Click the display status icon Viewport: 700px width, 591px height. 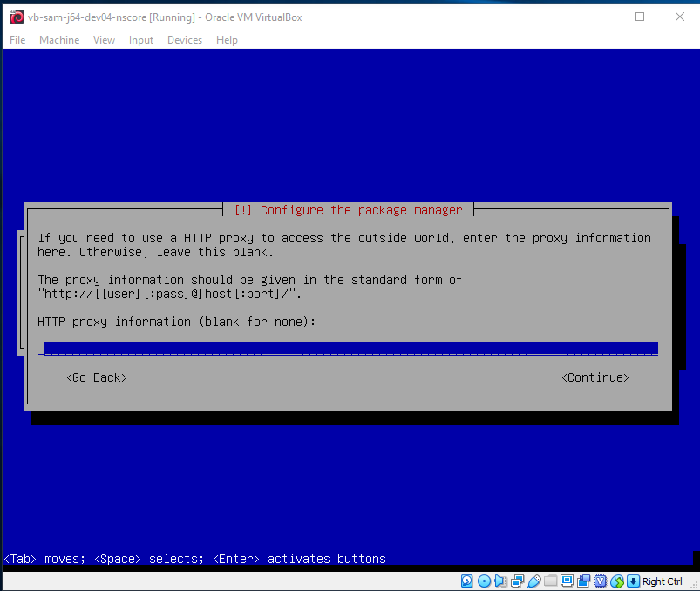[x=567, y=581]
